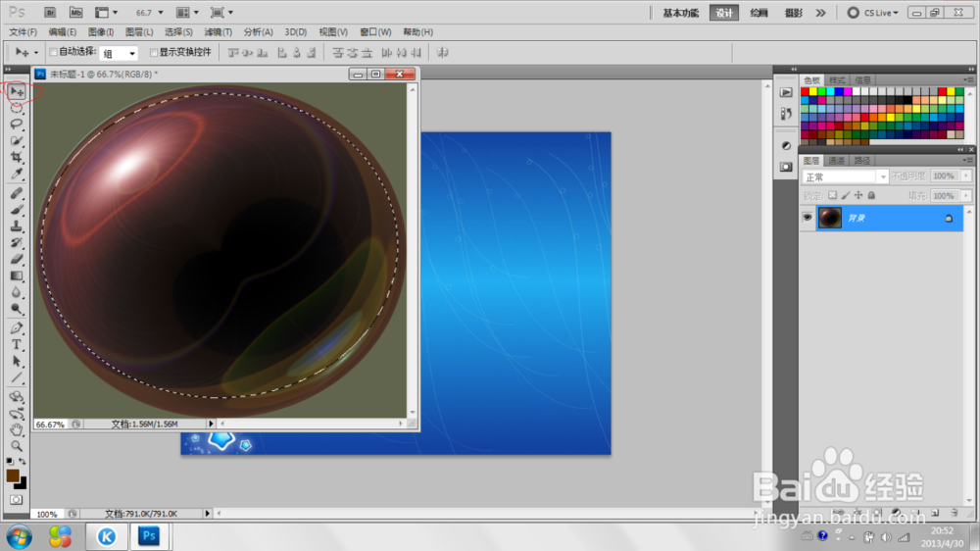Open the History panel icon
The height and width of the screenshot is (551, 980).
pos(786,113)
